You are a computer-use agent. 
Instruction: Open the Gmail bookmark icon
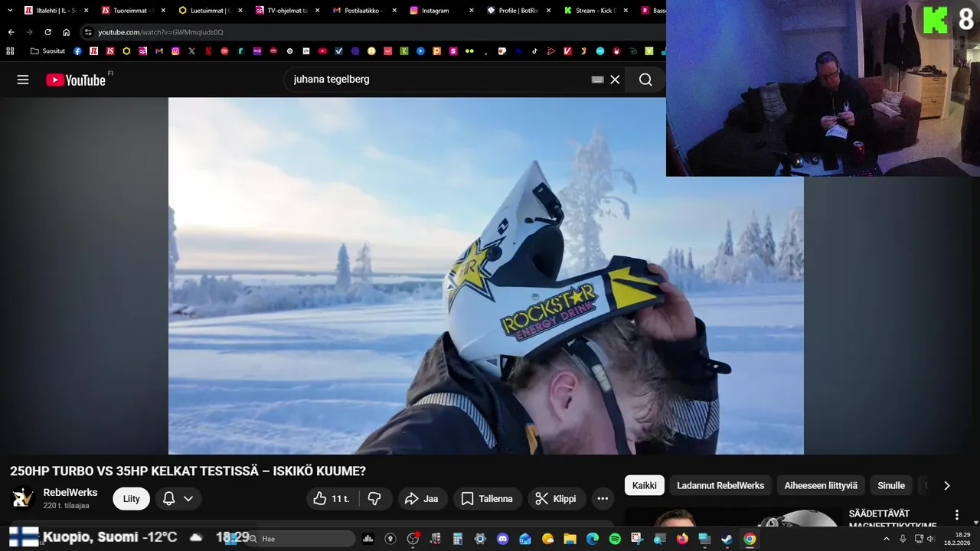pos(159,51)
